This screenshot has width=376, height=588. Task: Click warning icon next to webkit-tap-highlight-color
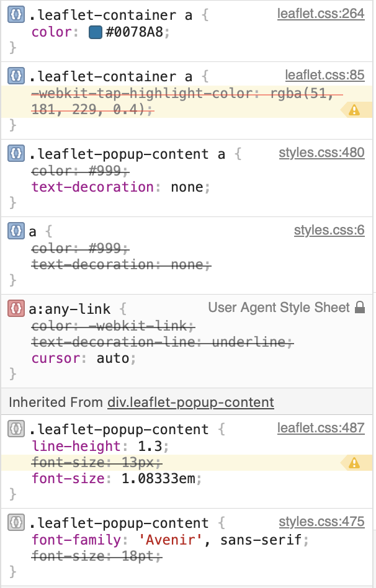pyautogui.click(x=354, y=110)
